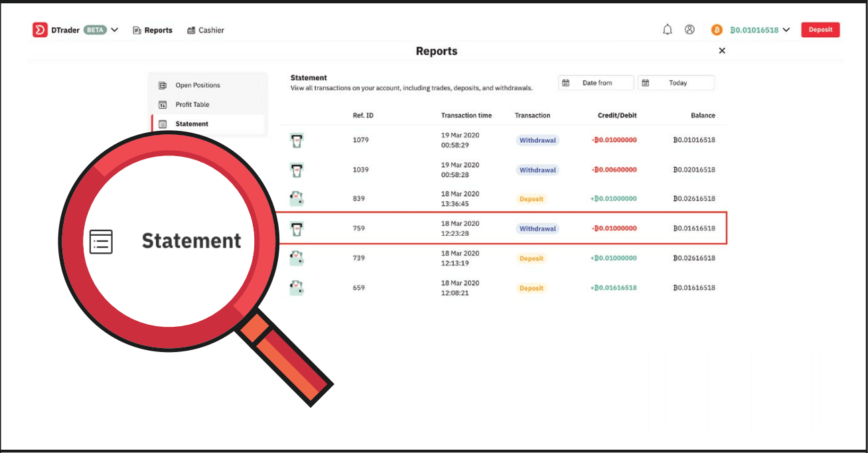The height and width of the screenshot is (453, 868).
Task: Switch to the Profit Table tab
Action: tap(192, 104)
